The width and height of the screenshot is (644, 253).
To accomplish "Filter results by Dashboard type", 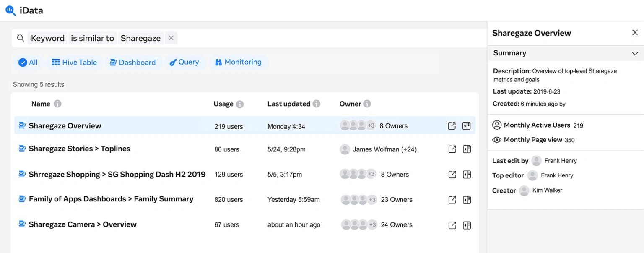I will pyautogui.click(x=132, y=63).
